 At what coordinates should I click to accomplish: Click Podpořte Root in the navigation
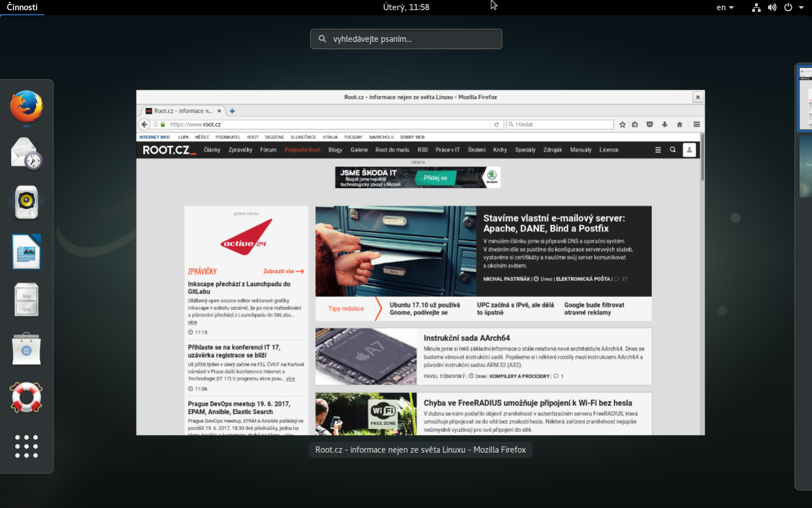click(x=302, y=150)
